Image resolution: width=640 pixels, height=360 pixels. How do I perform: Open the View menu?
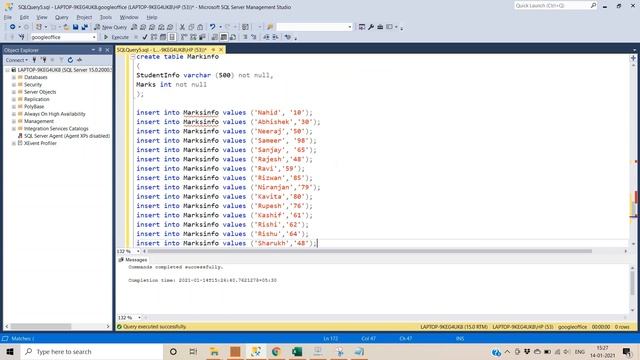pos(42,17)
